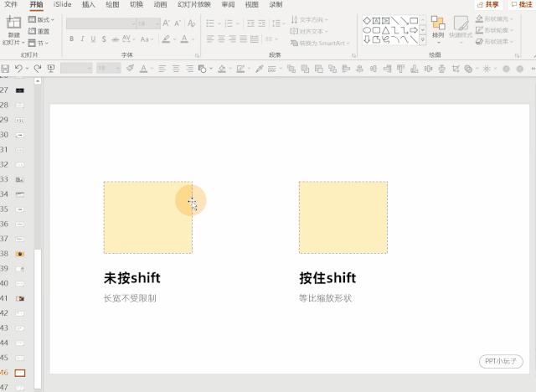Open the 文件 File menu
The height and width of the screenshot is (392, 536).
(10, 4)
